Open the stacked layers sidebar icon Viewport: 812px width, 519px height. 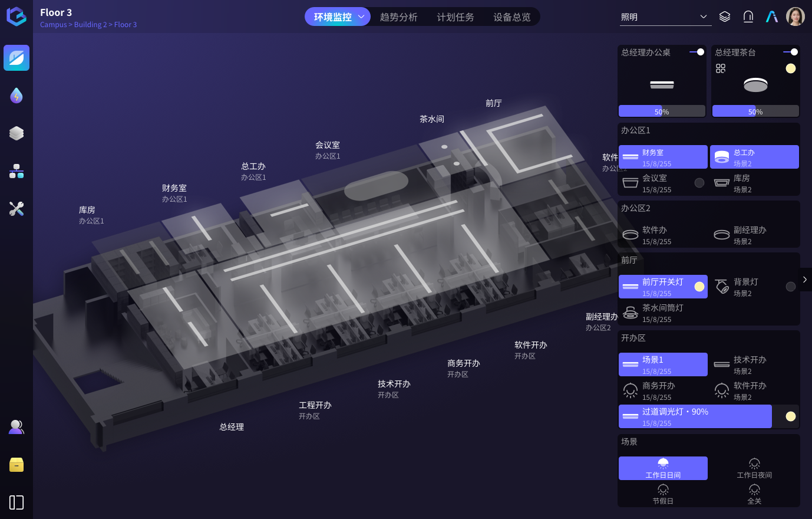tap(16, 133)
